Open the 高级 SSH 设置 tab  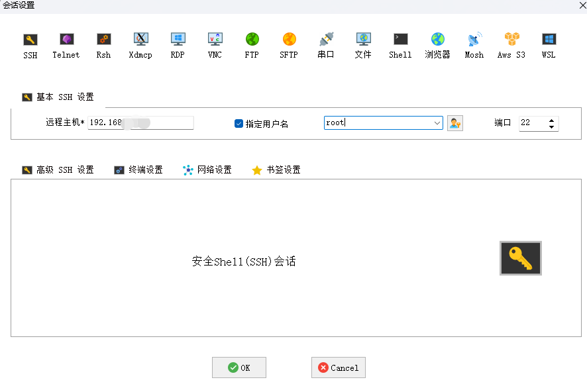coord(58,170)
